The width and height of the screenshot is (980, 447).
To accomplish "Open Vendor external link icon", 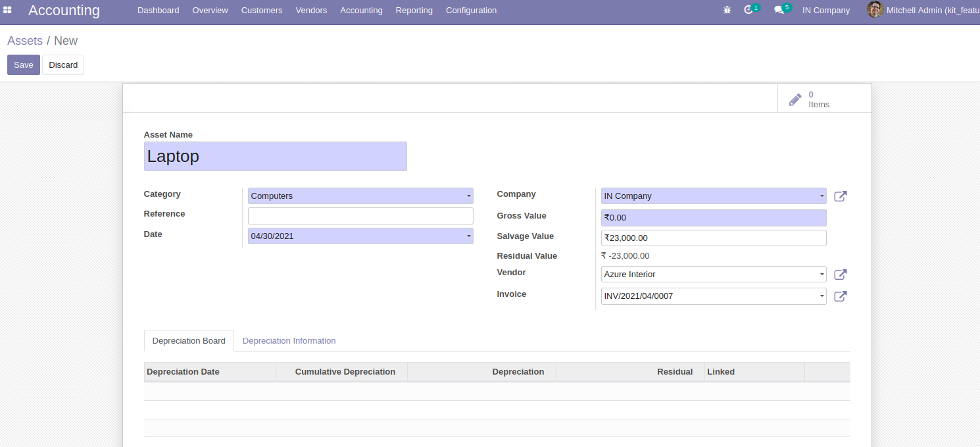I will point(840,275).
